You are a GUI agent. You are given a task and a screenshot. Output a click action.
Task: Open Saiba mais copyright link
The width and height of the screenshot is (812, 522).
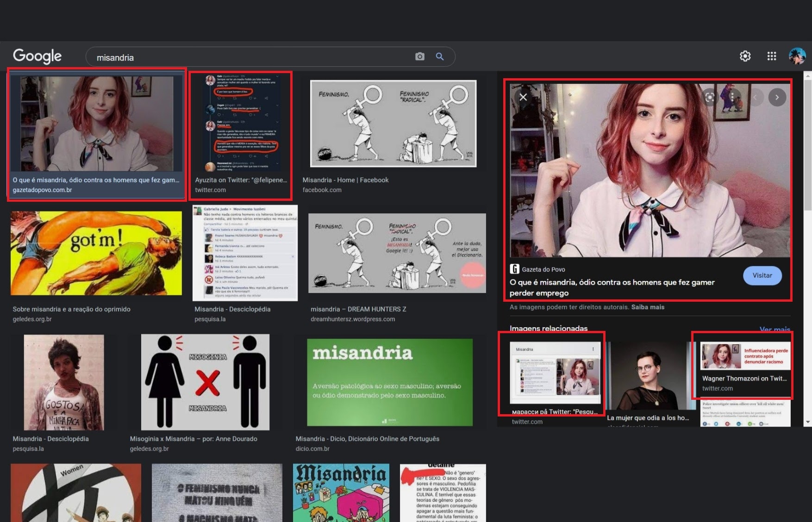(x=648, y=307)
